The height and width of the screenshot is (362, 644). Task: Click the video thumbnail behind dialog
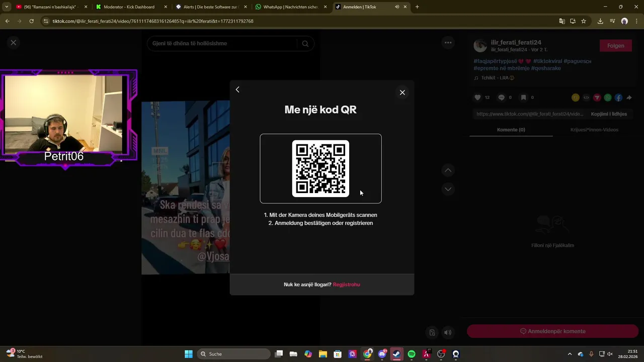coord(185,188)
